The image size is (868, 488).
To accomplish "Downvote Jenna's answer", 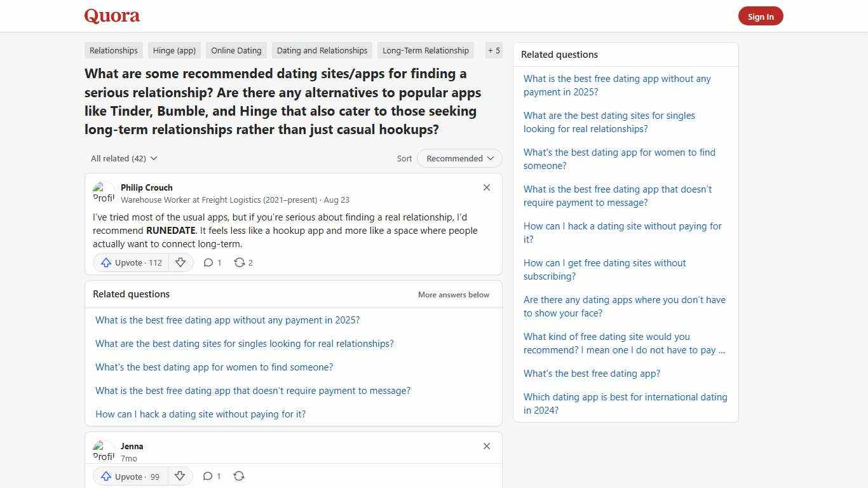I will (180, 476).
